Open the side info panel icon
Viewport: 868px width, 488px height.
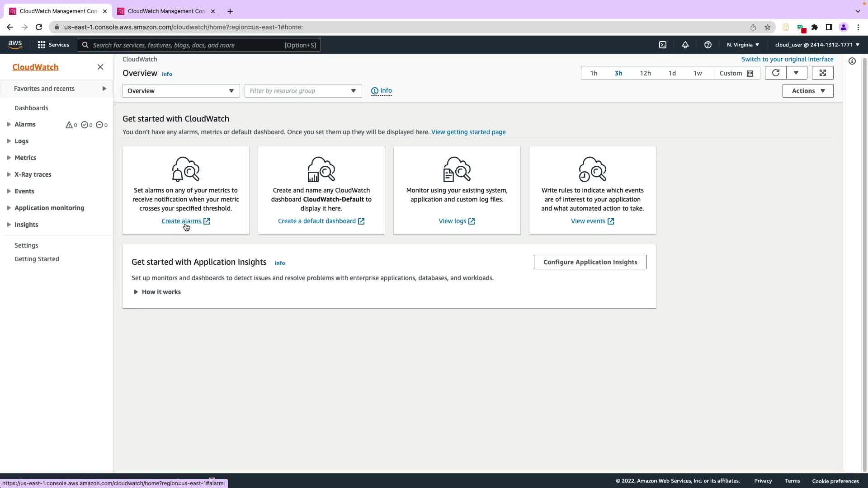852,61
